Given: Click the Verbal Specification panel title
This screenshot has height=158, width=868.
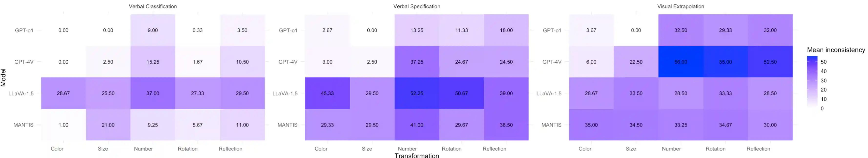Looking at the screenshot, I should tap(416, 6).
